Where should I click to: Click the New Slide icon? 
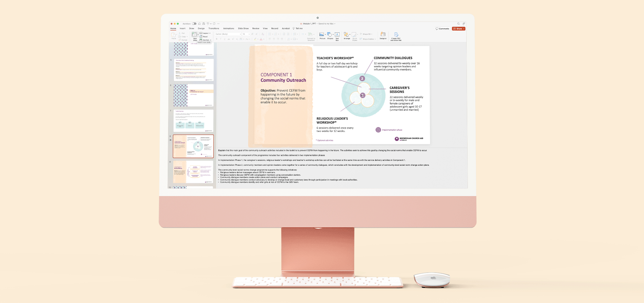tap(194, 34)
